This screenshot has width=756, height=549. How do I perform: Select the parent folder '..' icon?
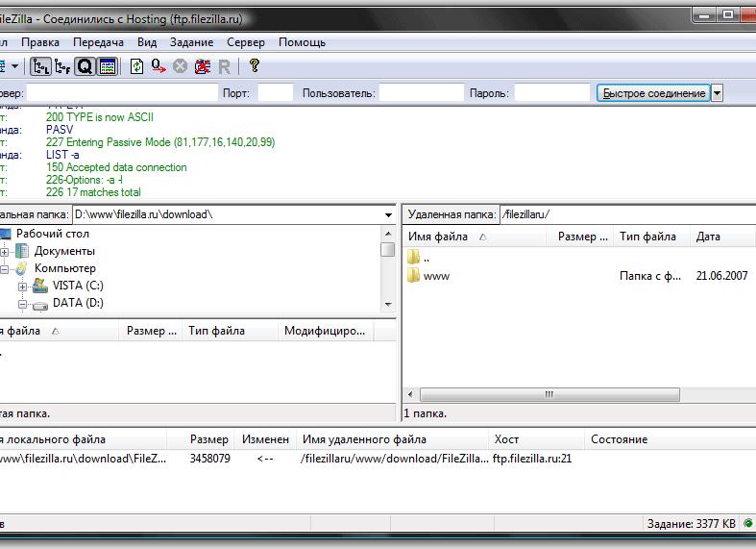tap(413, 257)
